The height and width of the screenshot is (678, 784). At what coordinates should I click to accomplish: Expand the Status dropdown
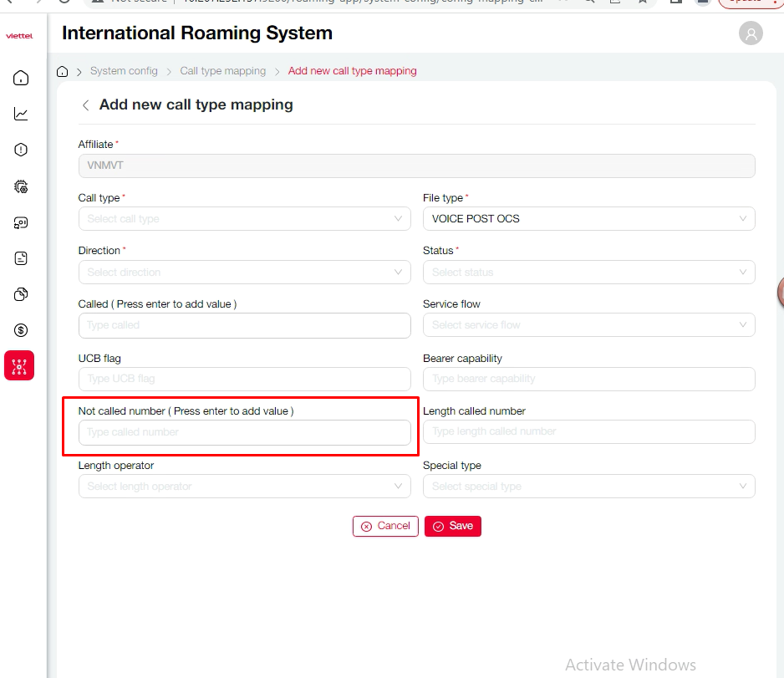pyautogui.click(x=588, y=273)
